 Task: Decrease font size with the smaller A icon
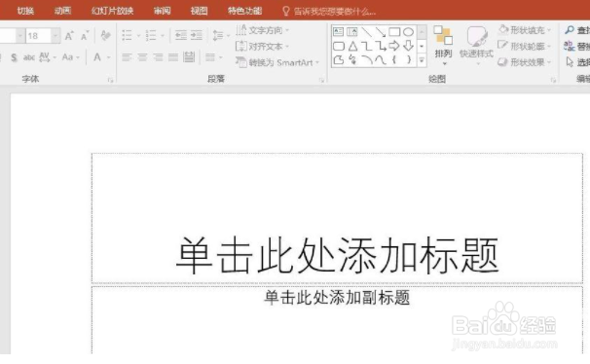click(x=85, y=36)
